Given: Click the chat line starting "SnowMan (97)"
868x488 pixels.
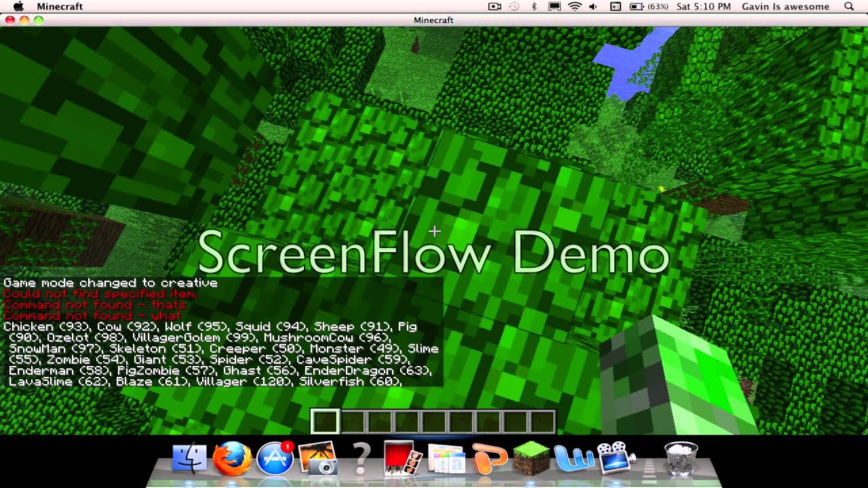Looking at the screenshot, I should coord(224,348).
